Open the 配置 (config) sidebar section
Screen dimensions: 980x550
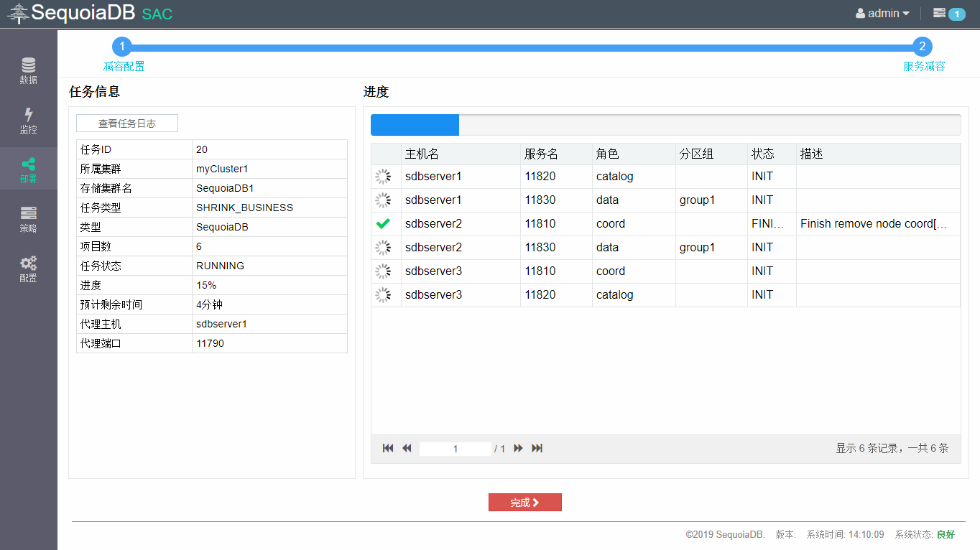click(x=28, y=269)
